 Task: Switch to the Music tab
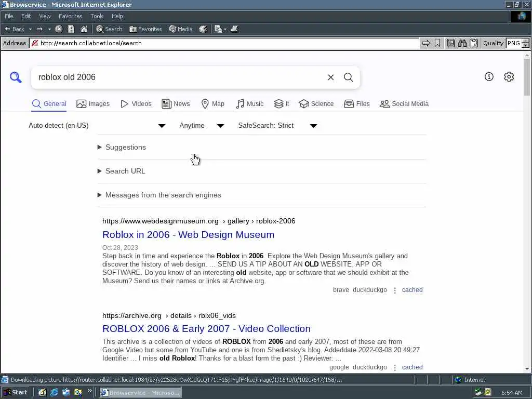[249, 104]
